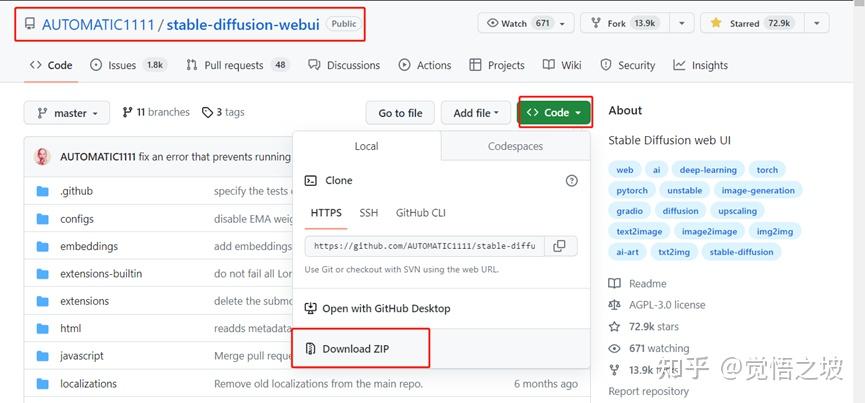865x403 pixels.
Task: Select the SSH clone option
Action: tap(369, 213)
